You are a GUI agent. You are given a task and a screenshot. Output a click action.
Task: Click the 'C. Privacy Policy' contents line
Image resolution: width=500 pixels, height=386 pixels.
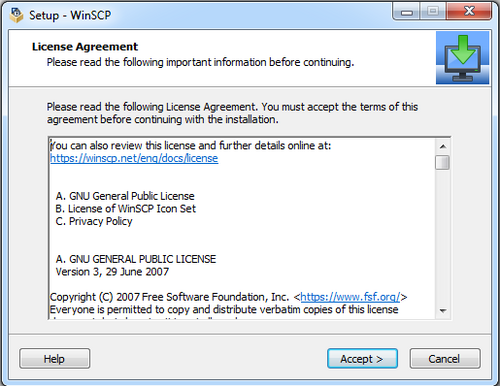[x=94, y=221]
